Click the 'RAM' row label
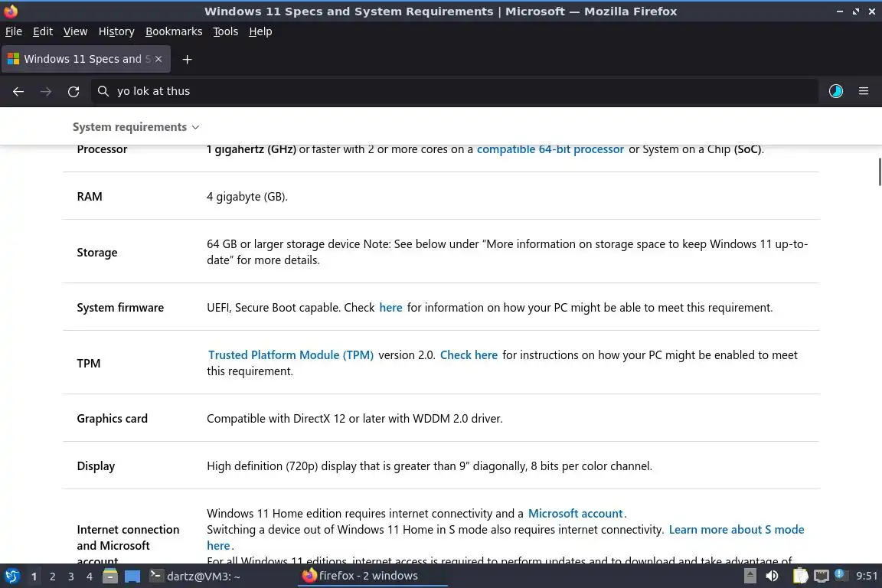Screen dimensions: 882x588 pyautogui.click(x=90, y=196)
